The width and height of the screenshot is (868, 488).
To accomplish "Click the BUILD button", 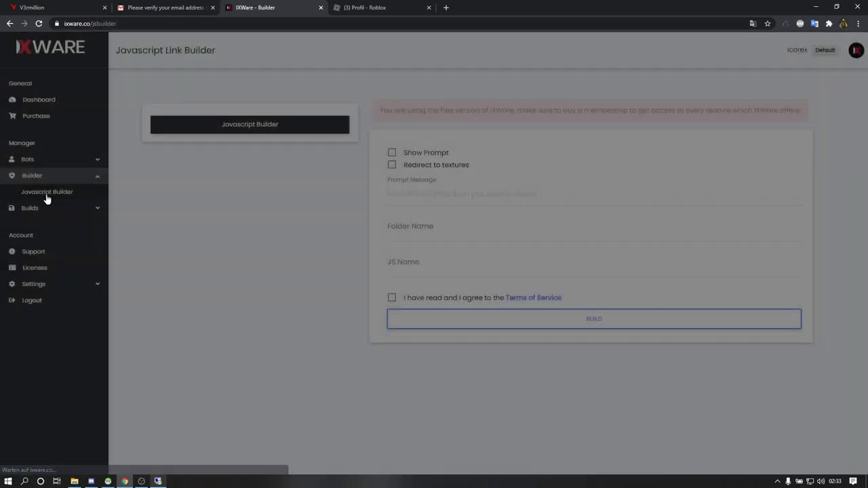I will [593, 318].
